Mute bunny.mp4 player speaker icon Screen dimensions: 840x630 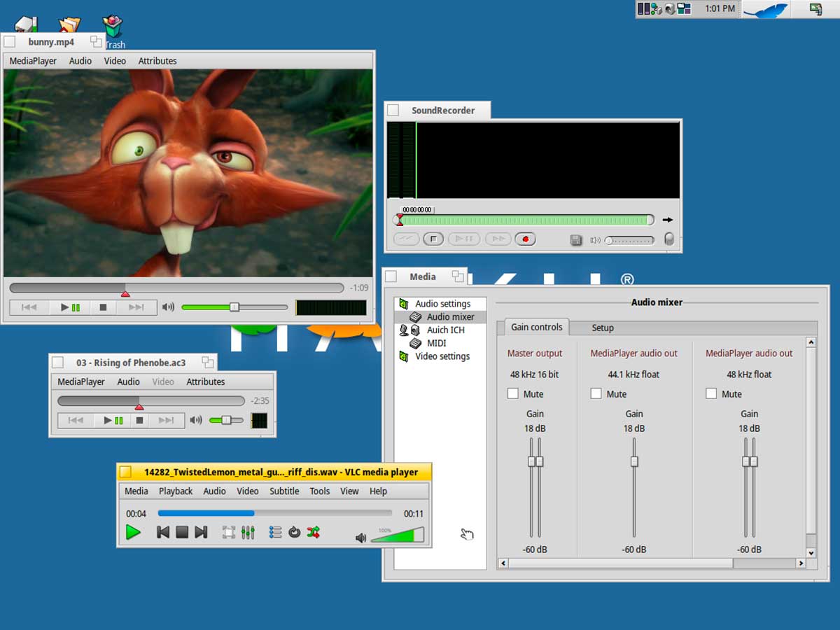168,307
